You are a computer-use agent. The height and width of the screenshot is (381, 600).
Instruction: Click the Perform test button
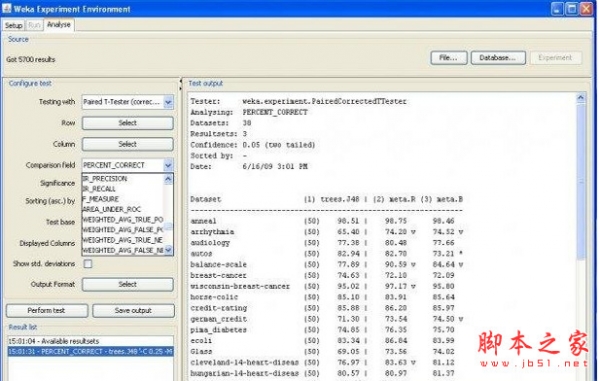(x=47, y=311)
